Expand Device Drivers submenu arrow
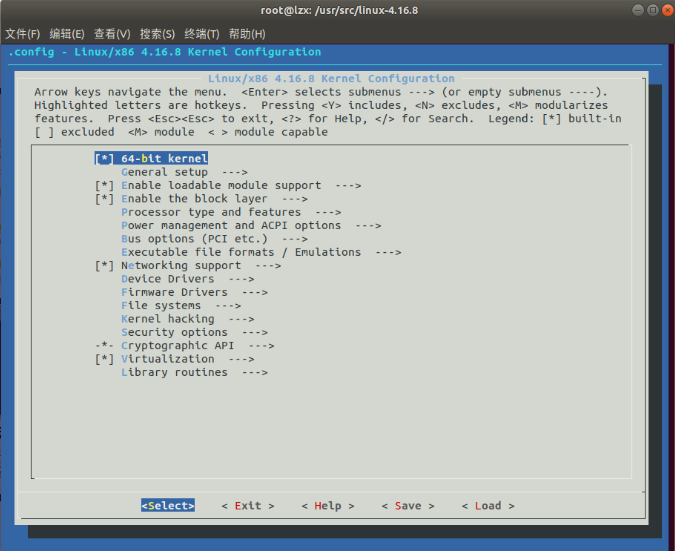This screenshot has height=551, width=675. point(242,279)
